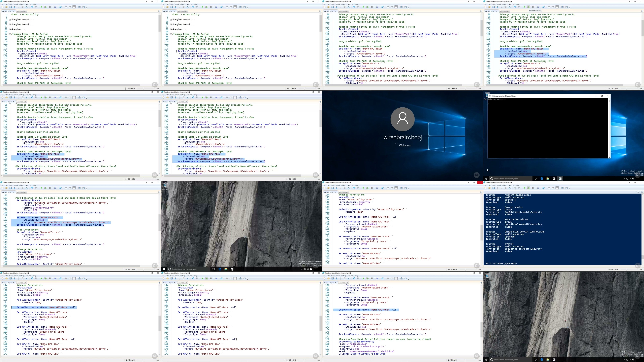Viewport: 644px width, 362px height.
Task: Open Store icon on gpupdate desktop taskbar
Action: point(554,179)
